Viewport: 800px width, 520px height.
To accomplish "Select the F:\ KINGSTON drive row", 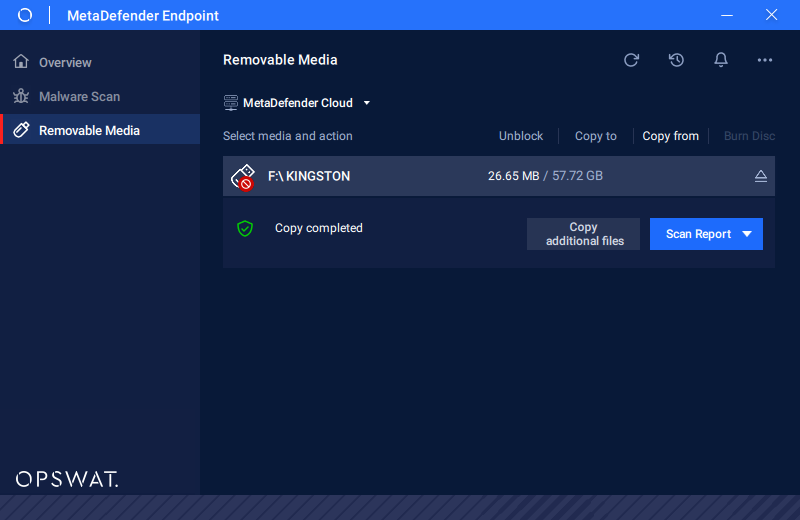I will point(498,176).
